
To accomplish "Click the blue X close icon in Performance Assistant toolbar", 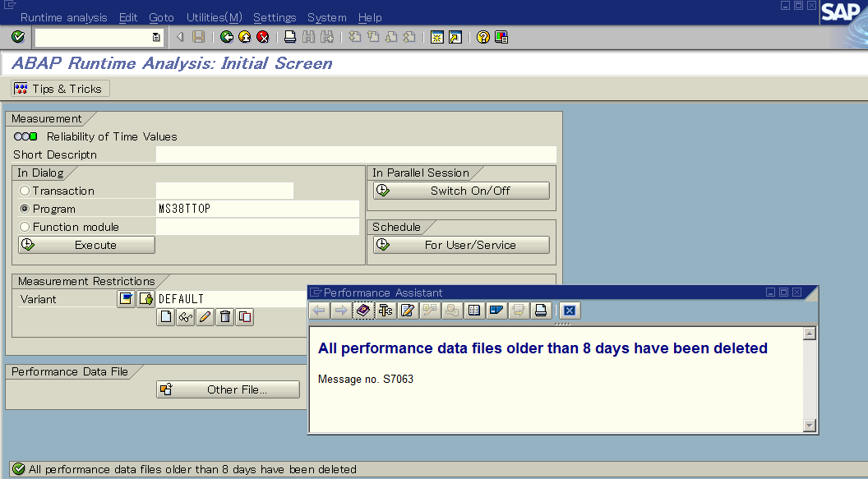I will [570, 311].
